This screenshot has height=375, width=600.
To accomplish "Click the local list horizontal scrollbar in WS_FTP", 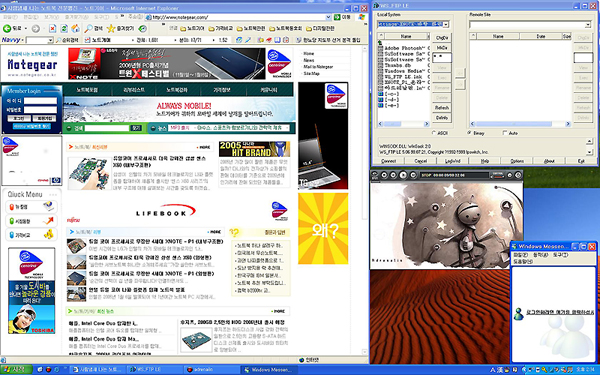I will (x=403, y=124).
